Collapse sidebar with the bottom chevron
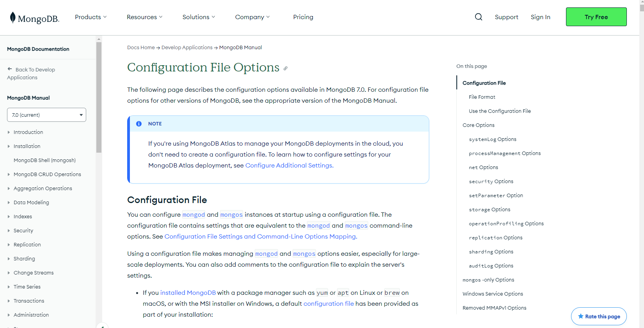Image resolution: width=644 pixels, height=328 pixels. [101, 326]
